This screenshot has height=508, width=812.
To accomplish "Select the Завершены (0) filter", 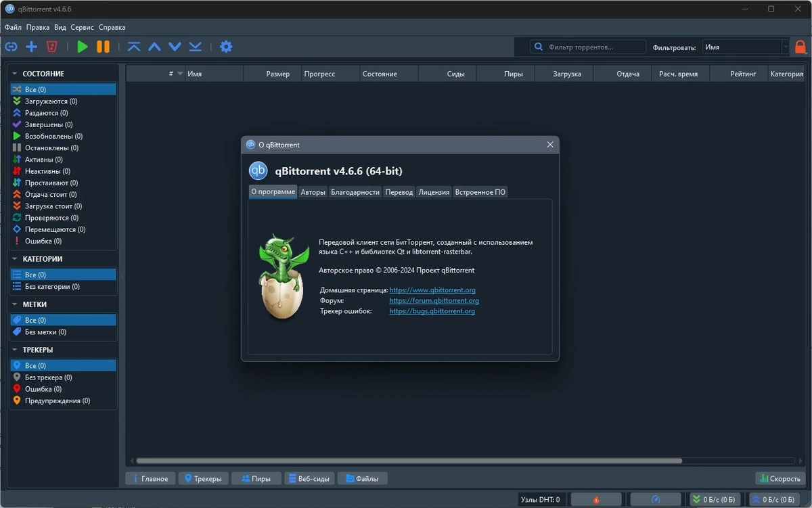I will tap(63, 124).
